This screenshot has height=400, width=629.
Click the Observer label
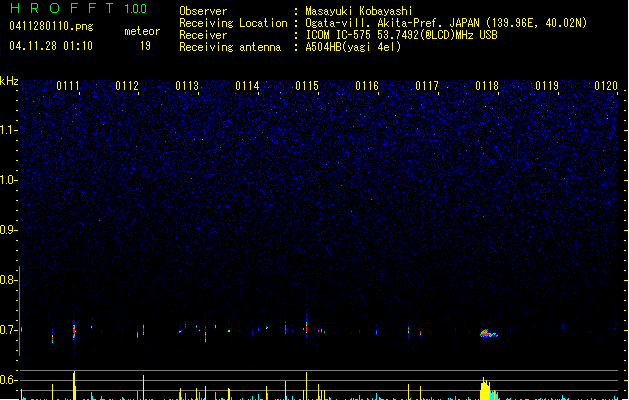(203, 11)
